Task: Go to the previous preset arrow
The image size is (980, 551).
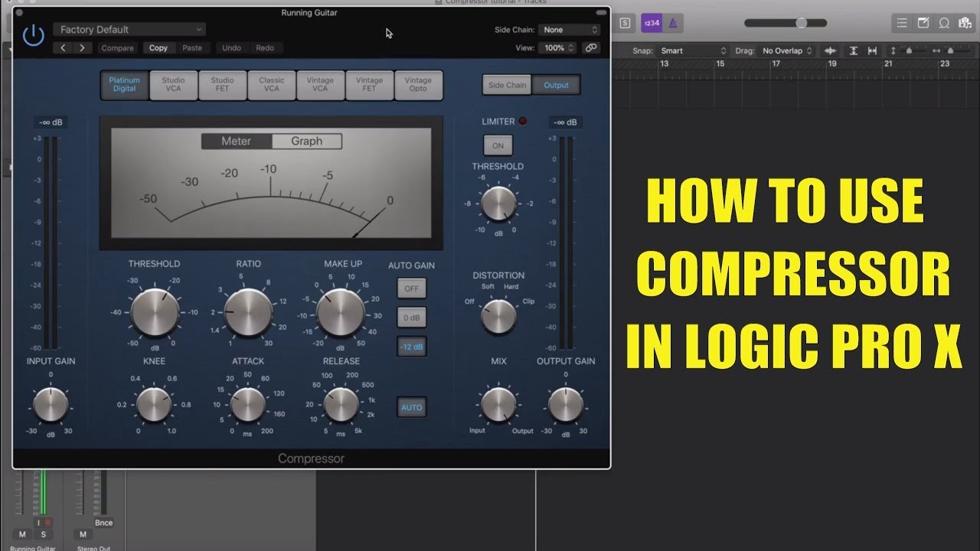Action: [64, 48]
